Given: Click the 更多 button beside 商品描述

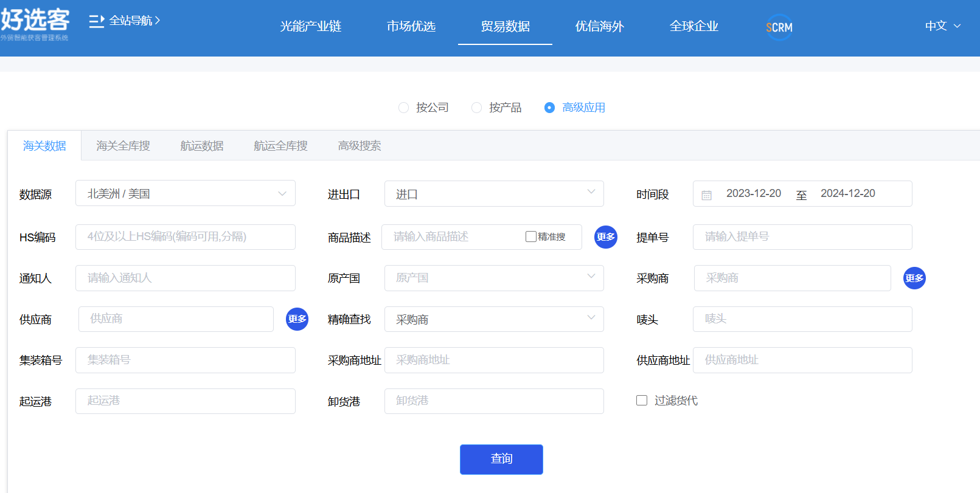Looking at the screenshot, I should click(x=605, y=237).
